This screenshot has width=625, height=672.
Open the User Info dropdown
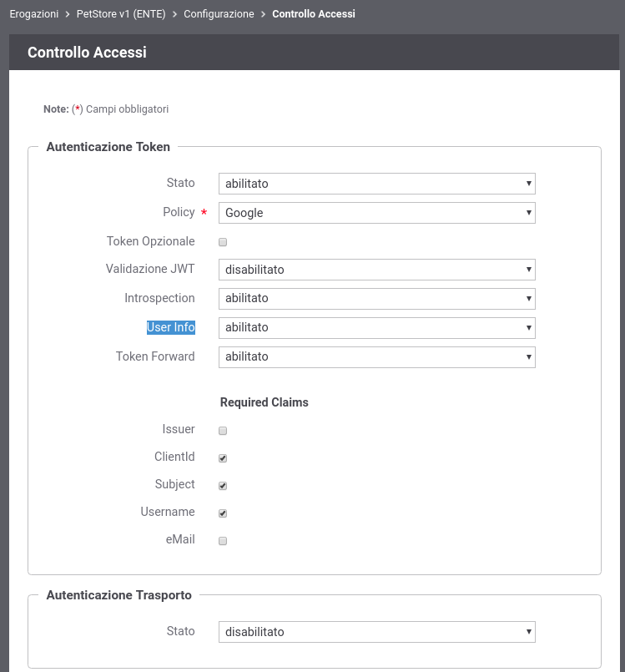[x=377, y=327]
